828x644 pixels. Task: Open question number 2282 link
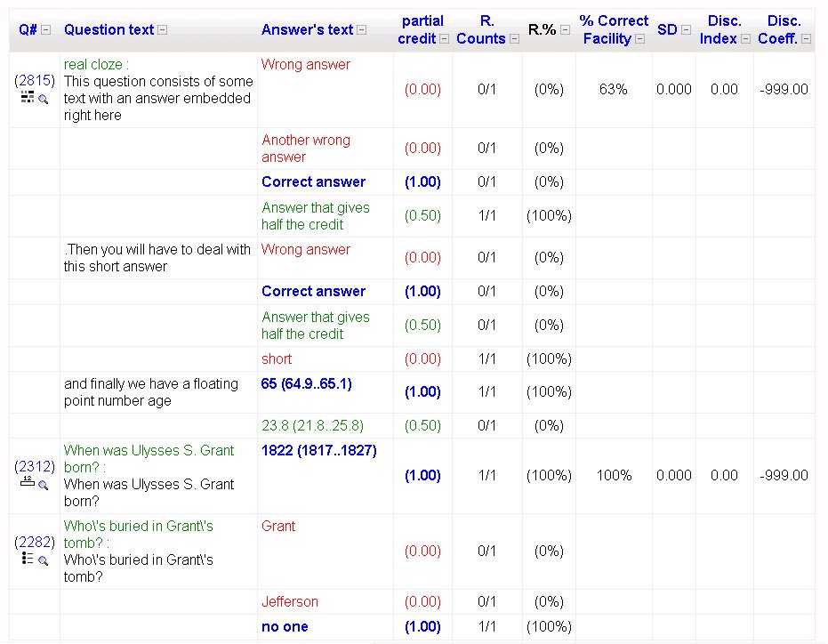pyautogui.click(x=35, y=542)
